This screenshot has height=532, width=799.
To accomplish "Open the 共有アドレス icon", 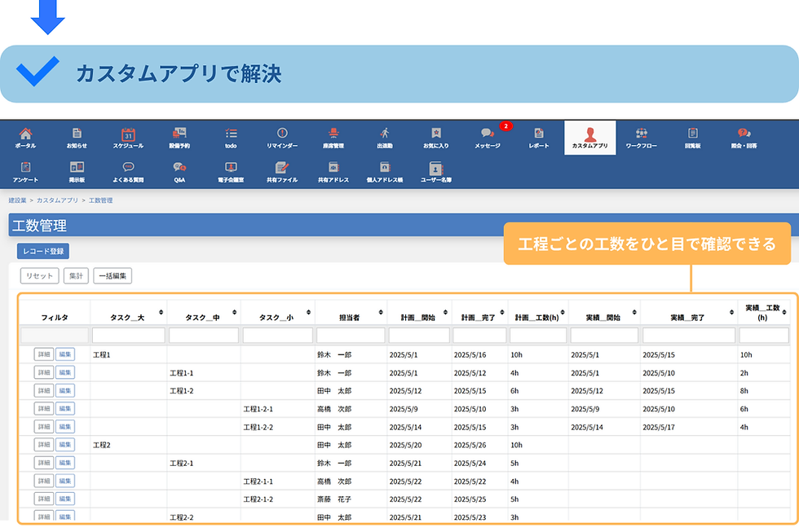I will (x=333, y=172).
